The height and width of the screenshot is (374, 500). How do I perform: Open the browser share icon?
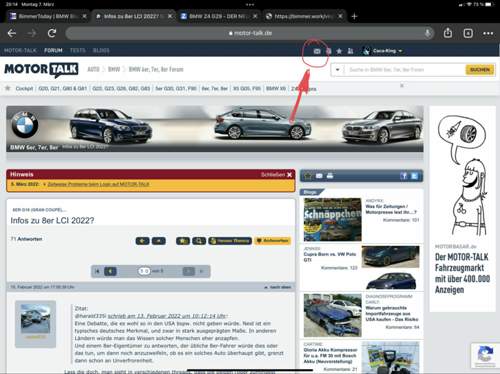click(448, 33)
